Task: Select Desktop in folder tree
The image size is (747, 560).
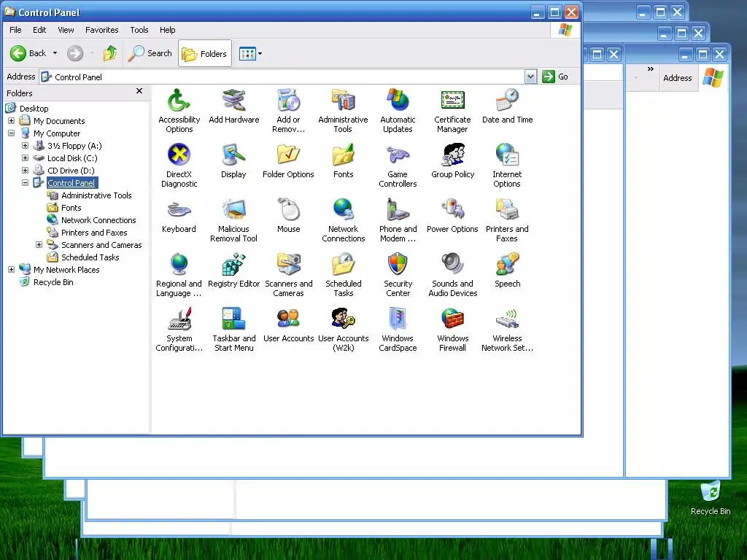Action: pos(34,109)
